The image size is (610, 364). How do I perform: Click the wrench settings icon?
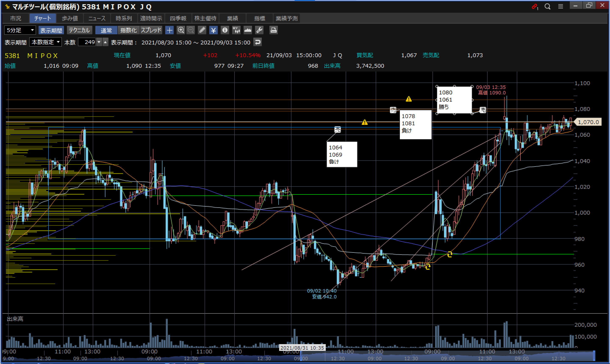coord(259,30)
